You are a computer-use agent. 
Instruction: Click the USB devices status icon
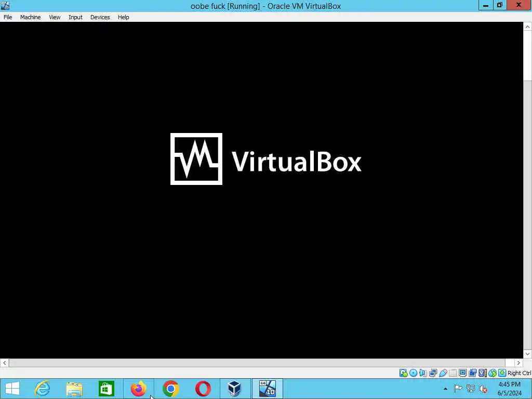[x=443, y=373]
